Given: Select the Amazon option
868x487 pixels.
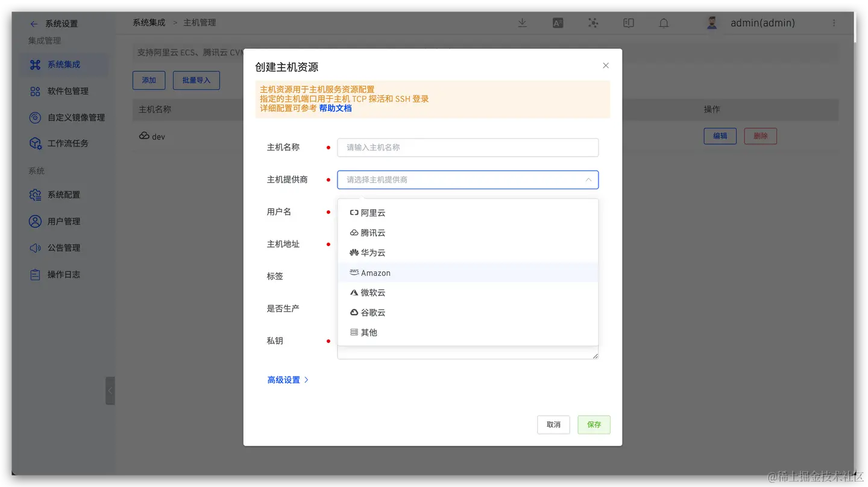Looking at the screenshot, I should click(468, 272).
